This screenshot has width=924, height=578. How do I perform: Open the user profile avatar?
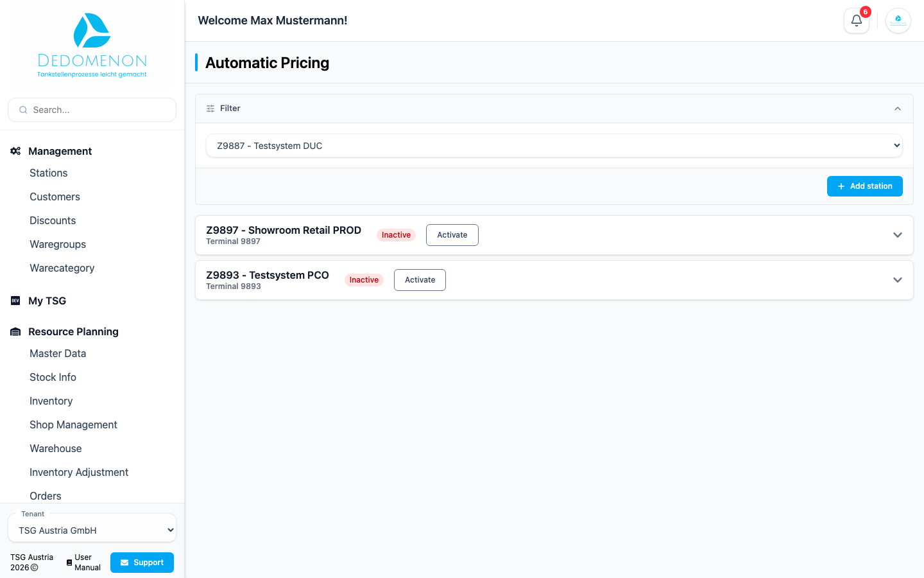coord(898,21)
